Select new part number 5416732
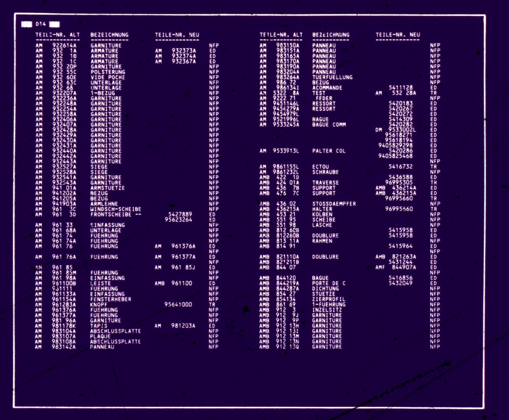 pyautogui.click(x=401, y=167)
